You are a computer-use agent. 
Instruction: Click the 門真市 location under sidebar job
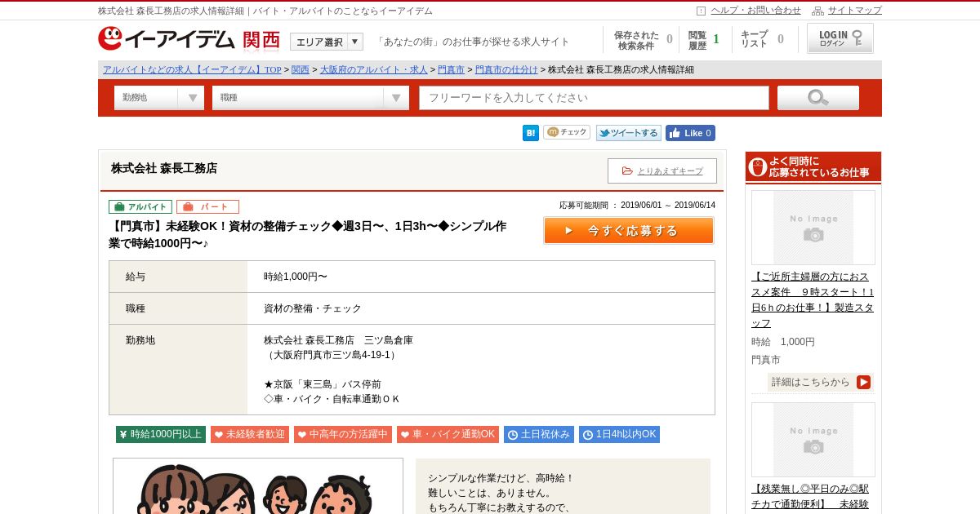(x=766, y=360)
